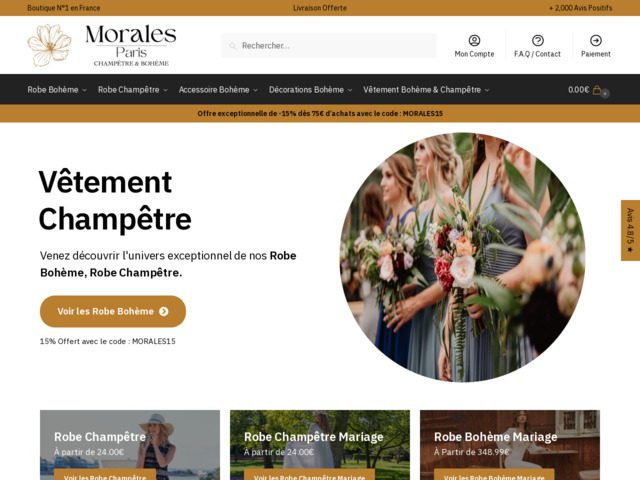Open the Robe Champêtre category card
Screen dimensions: 640x480
(130, 445)
